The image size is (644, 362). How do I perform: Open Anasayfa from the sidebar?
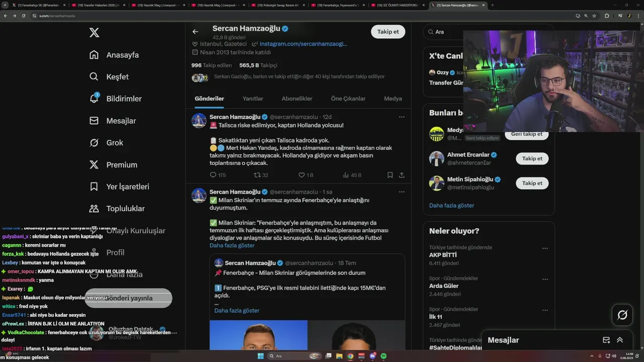114,55
